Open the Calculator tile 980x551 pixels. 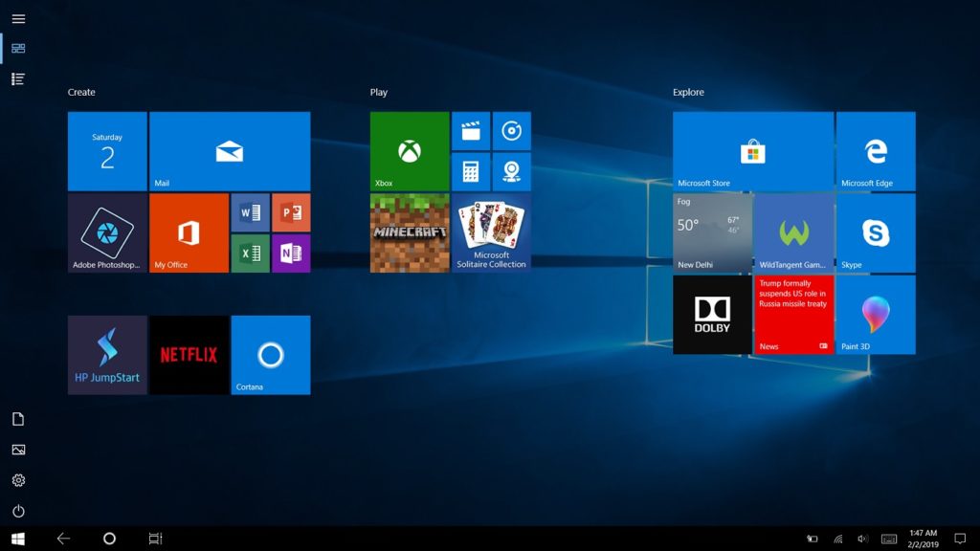pyautogui.click(x=470, y=172)
